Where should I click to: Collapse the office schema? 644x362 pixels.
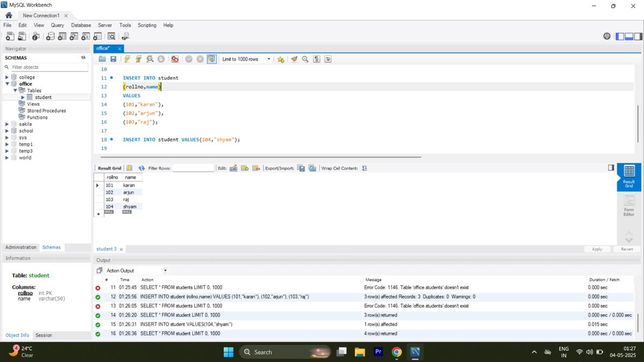point(7,84)
